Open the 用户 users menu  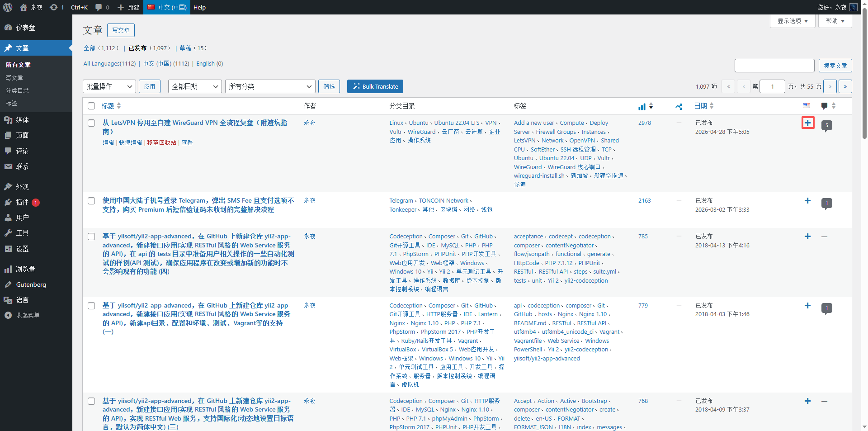(36, 218)
